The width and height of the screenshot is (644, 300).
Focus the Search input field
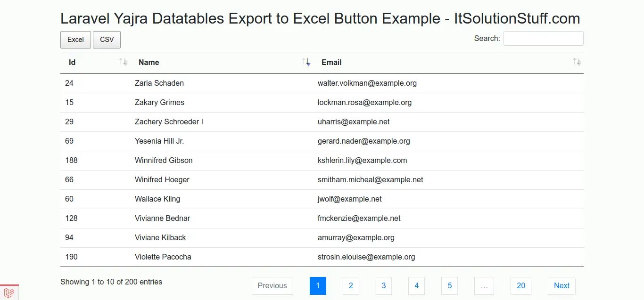tap(543, 39)
